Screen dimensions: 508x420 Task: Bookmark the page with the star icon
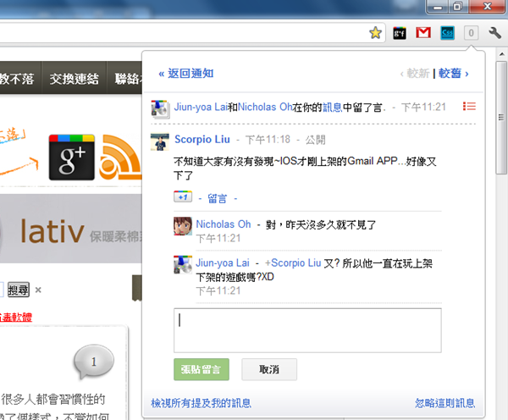(375, 33)
